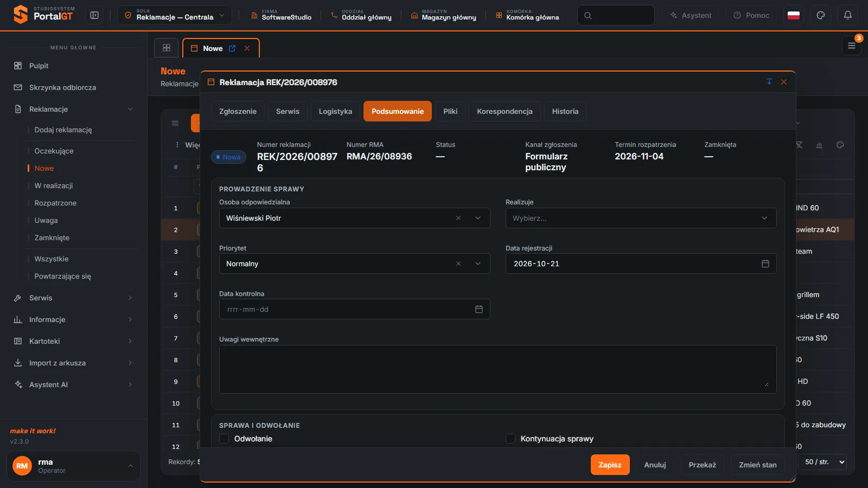
Task: Open the Priorytet dropdown arrow
Action: (x=478, y=264)
